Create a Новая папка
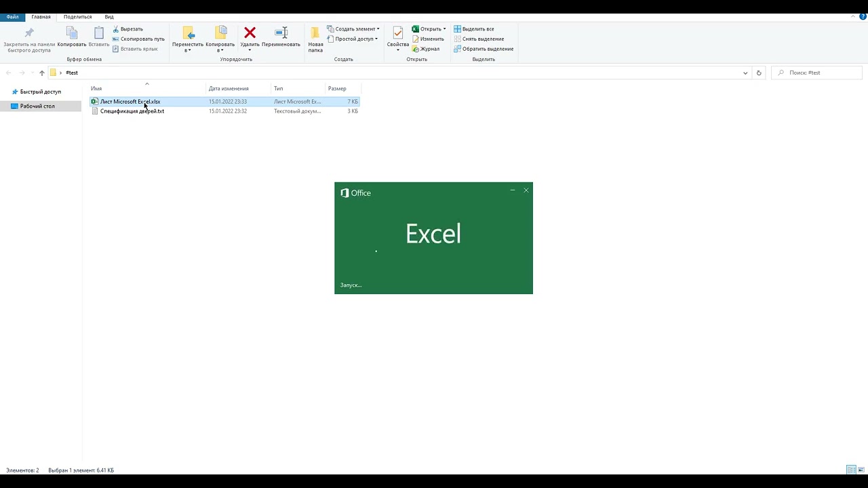This screenshot has height=488, width=868. [315, 40]
